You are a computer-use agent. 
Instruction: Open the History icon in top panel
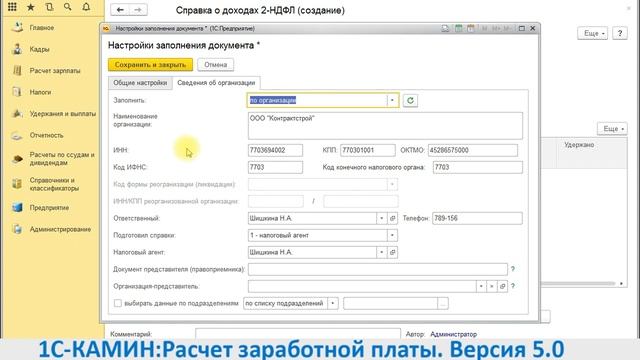point(49,7)
